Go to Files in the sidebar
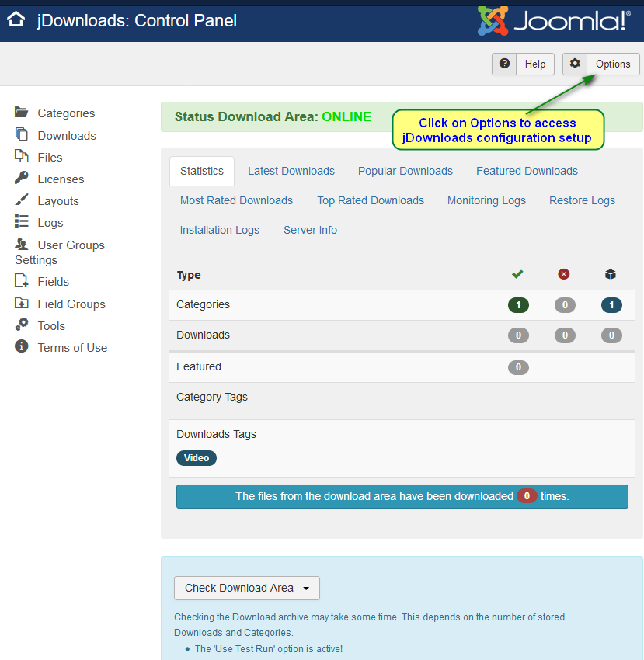Image resolution: width=644 pixels, height=660 pixels. tap(50, 158)
